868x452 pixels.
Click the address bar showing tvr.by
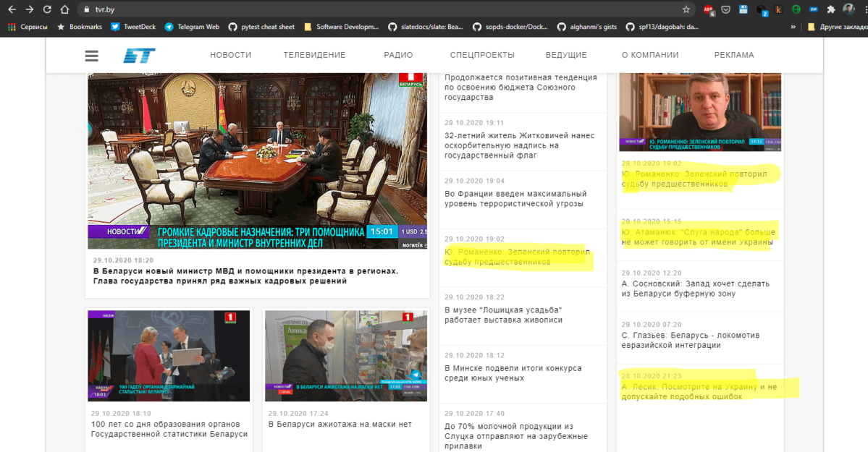pyautogui.click(x=362, y=9)
